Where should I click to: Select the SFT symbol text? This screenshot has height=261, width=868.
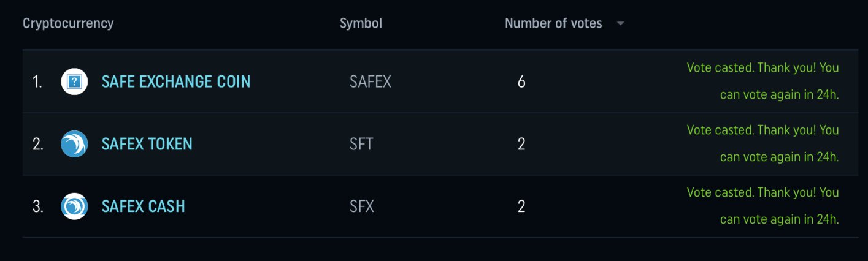(x=361, y=144)
